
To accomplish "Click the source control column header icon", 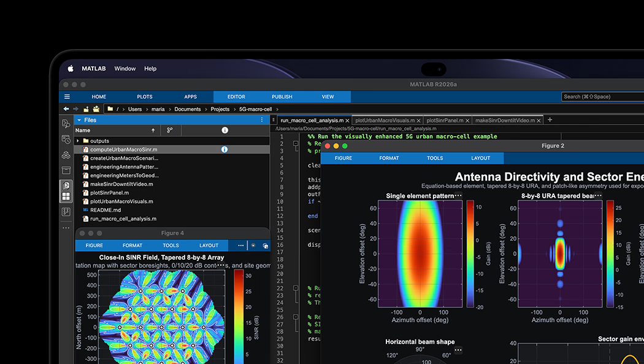I will coord(170,130).
